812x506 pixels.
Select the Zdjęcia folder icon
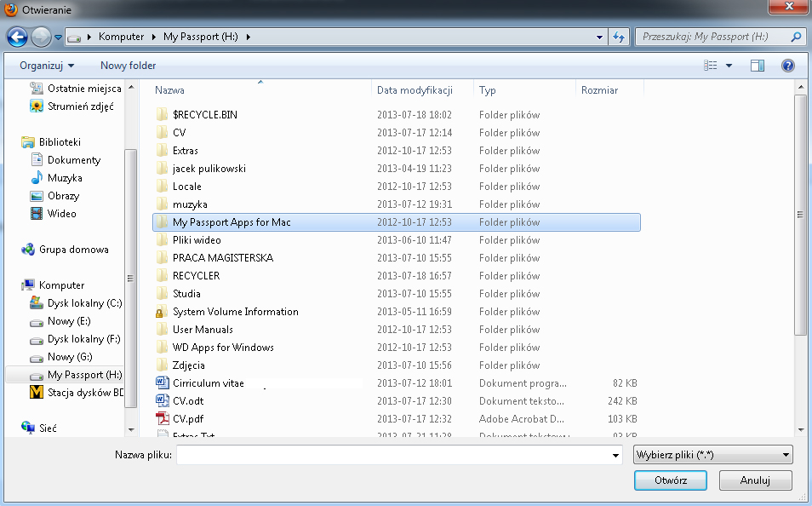162,365
